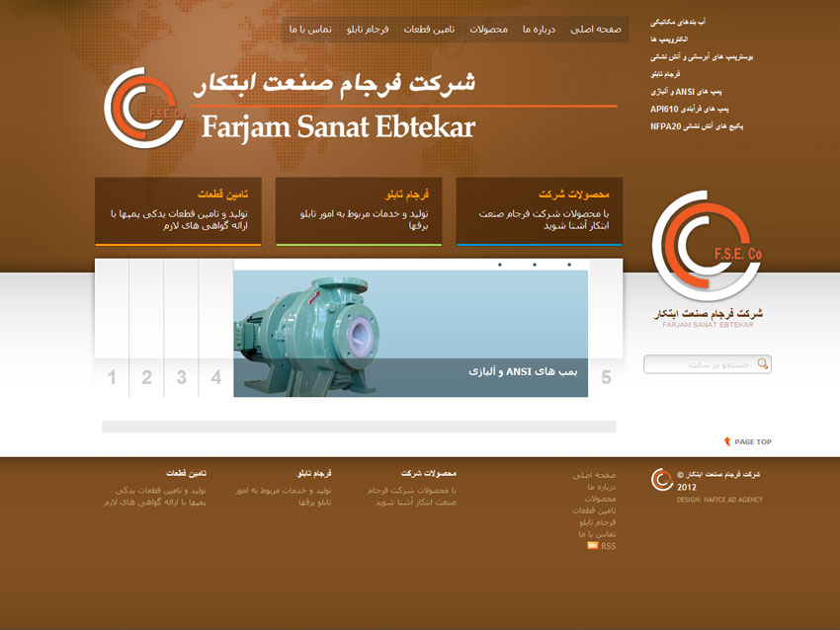Viewport: 840px width, 630px height.
Task: Go to 'تامین قطعات' in the top navigation bar
Action: click(x=429, y=30)
